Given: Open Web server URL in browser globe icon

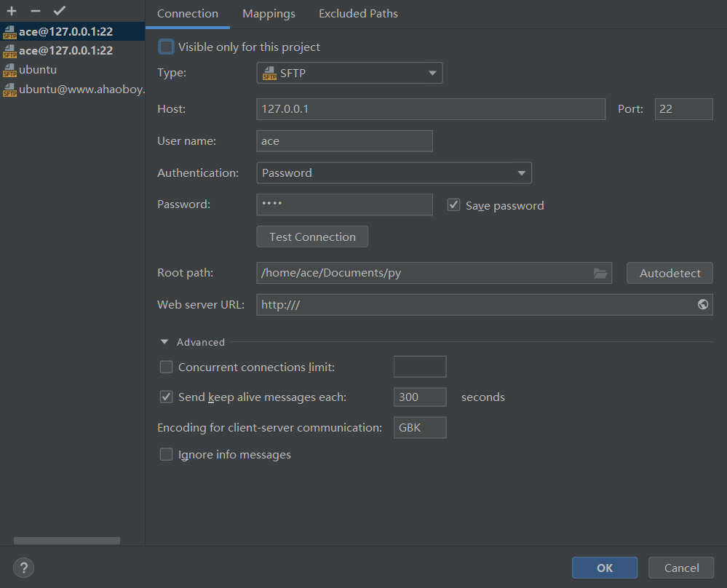Looking at the screenshot, I should coord(702,305).
